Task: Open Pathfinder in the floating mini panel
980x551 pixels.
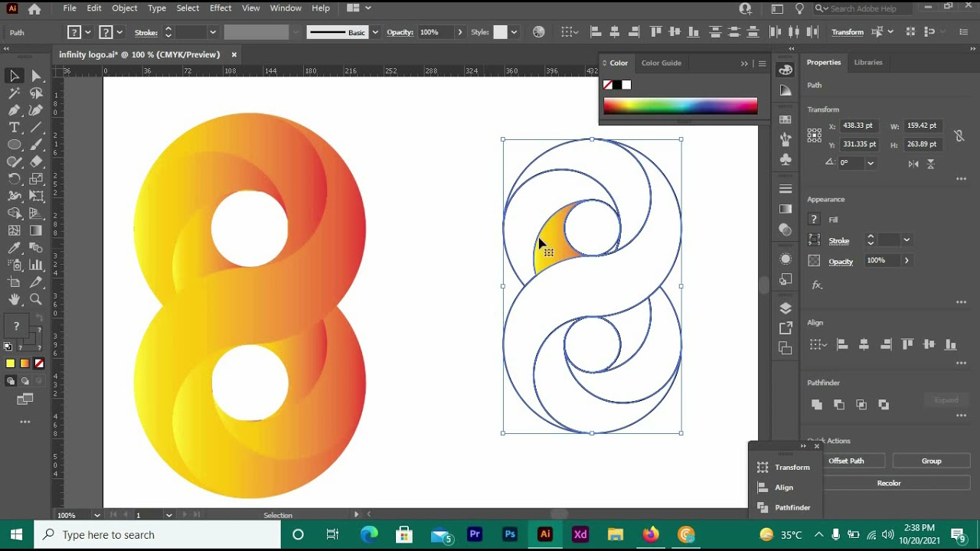Action: point(783,507)
